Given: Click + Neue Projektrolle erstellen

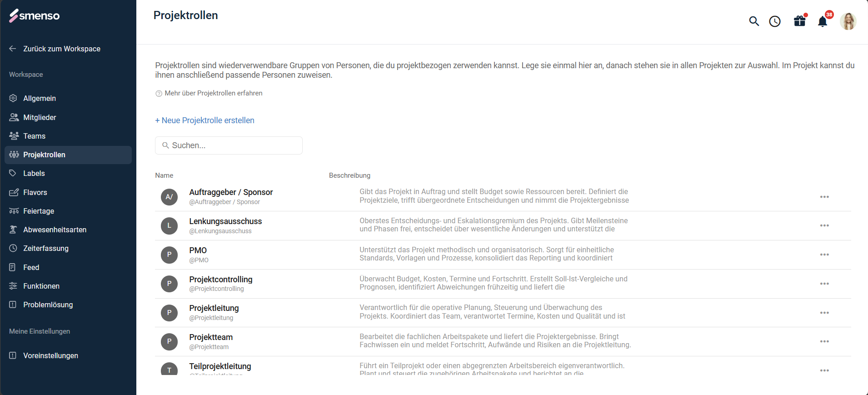Looking at the screenshot, I should pyautogui.click(x=205, y=120).
